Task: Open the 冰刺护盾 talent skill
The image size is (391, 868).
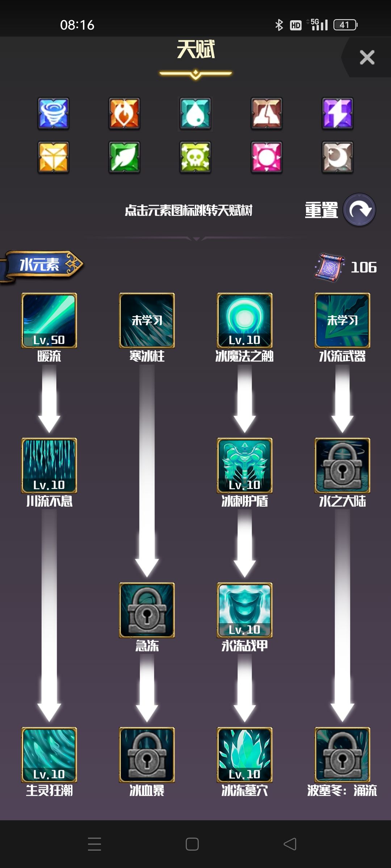Action: [x=245, y=465]
